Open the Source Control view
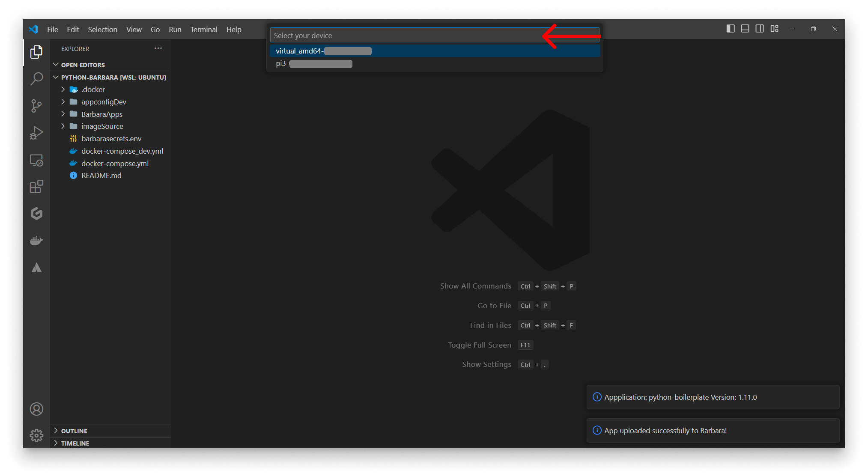The height and width of the screenshot is (476, 868). pyautogui.click(x=37, y=106)
